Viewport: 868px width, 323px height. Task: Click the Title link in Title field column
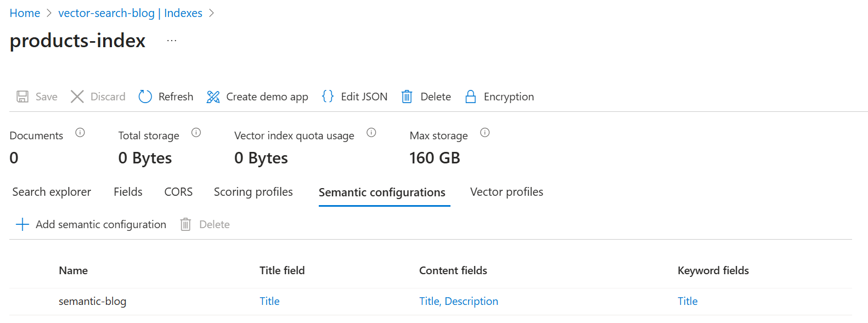pyautogui.click(x=269, y=301)
